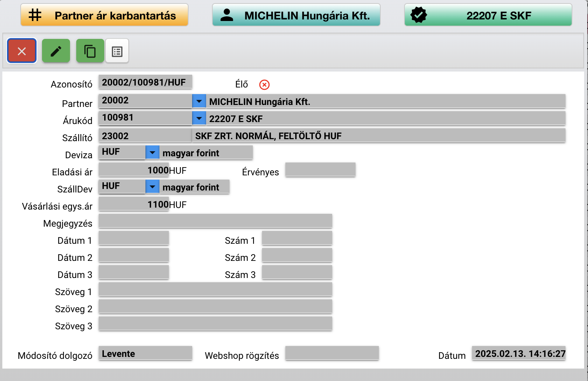Image resolution: width=588 pixels, height=381 pixels.
Task: Click the Deviza HUF code field
Action: pyautogui.click(x=122, y=152)
